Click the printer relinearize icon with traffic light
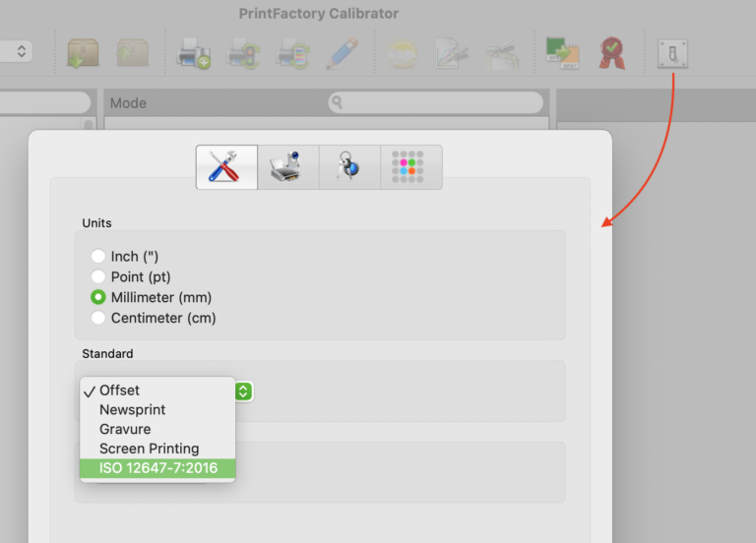Viewport: 756px width, 543px height. pos(243,54)
